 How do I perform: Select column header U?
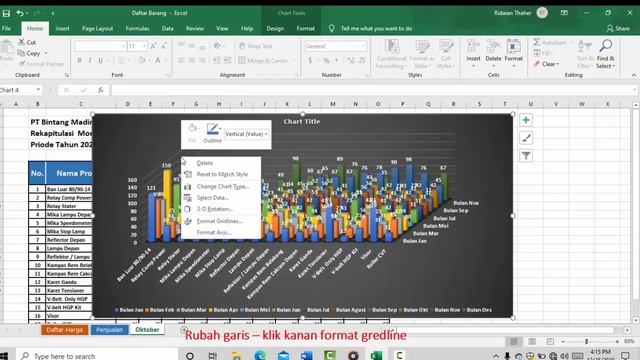click(x=531, y=104)
